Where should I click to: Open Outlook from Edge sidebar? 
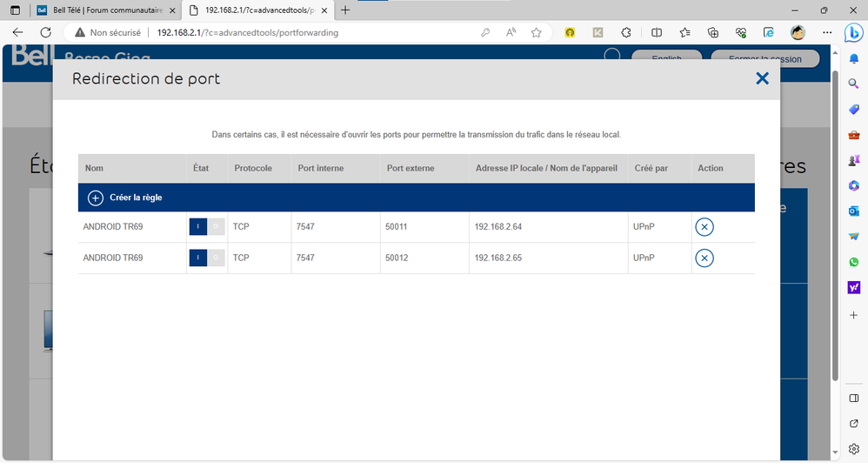tap(853, 211)
